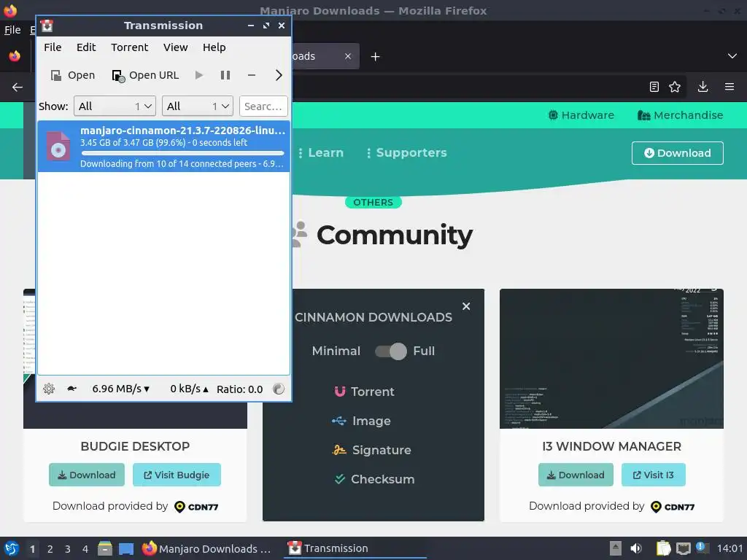
Task: Open the Supporters navigation menu
Action: (x=406, y=153)
